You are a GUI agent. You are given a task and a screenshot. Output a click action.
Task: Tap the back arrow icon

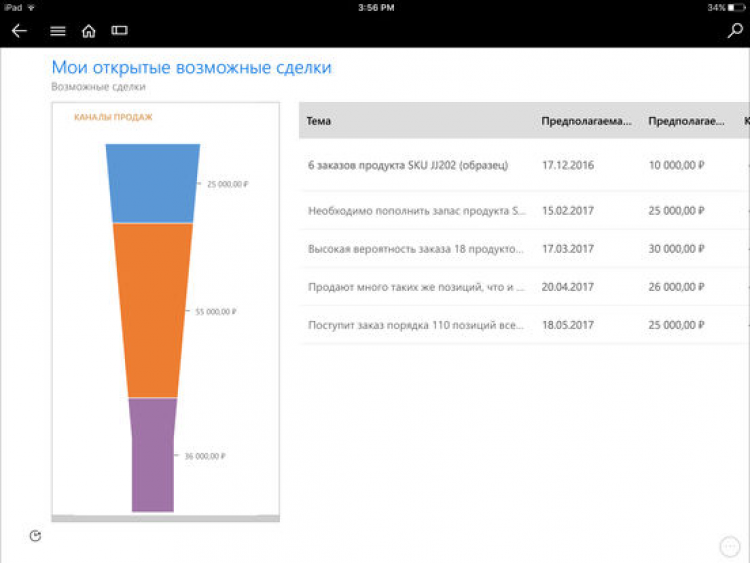19,31
